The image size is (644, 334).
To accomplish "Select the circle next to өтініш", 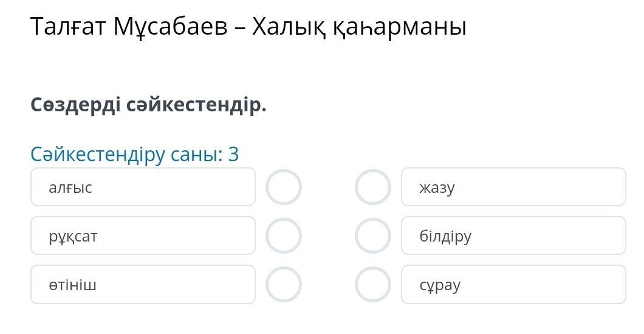I will (x=284, y=285).
